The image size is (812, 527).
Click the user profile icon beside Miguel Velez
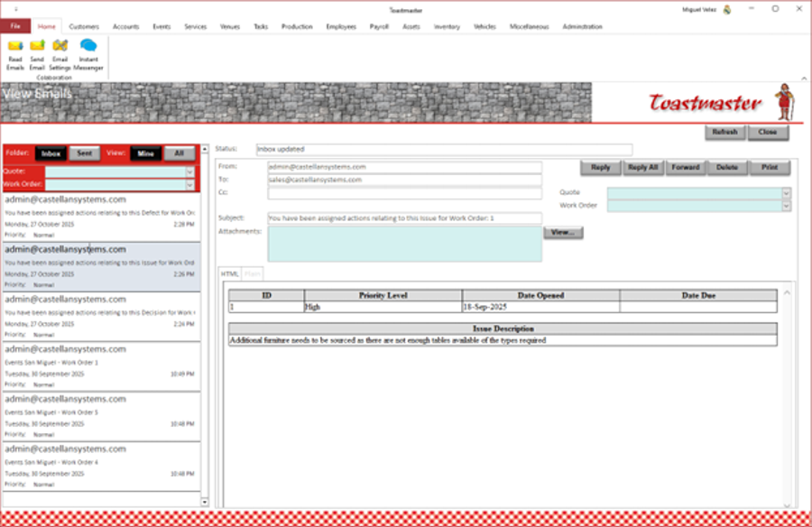pos(727,10)
